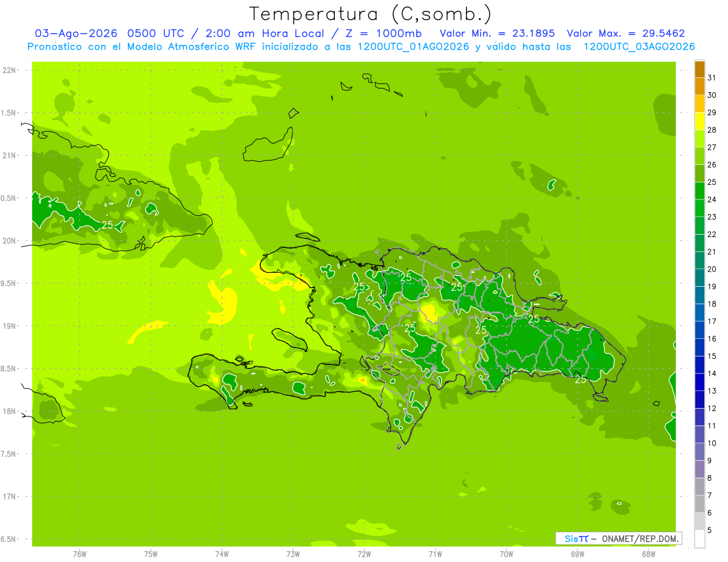
Task: Click the 75W longitude label
Action: [151, 554]
